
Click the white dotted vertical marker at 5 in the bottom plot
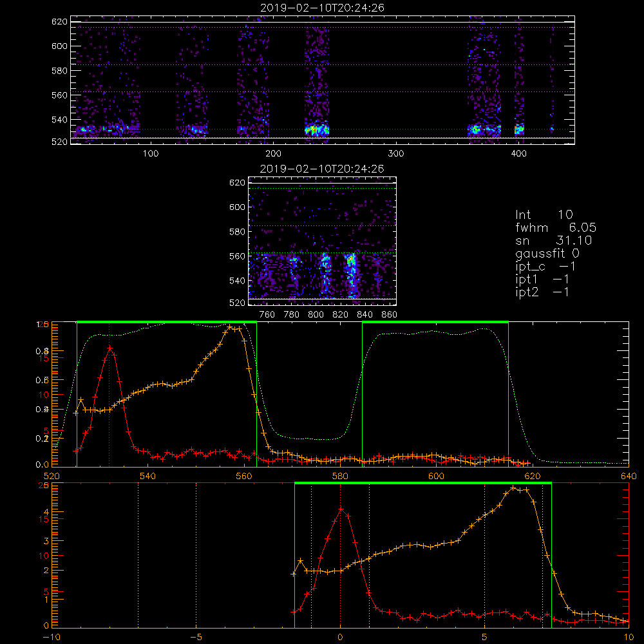click(x=485, y=555)
